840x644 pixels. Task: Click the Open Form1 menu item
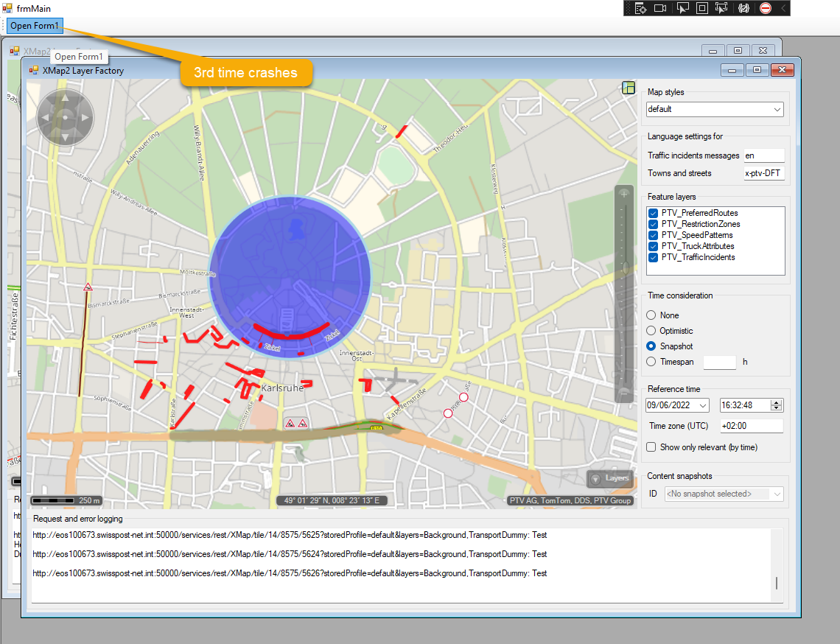pyautogui.click(x=35, y=26)
